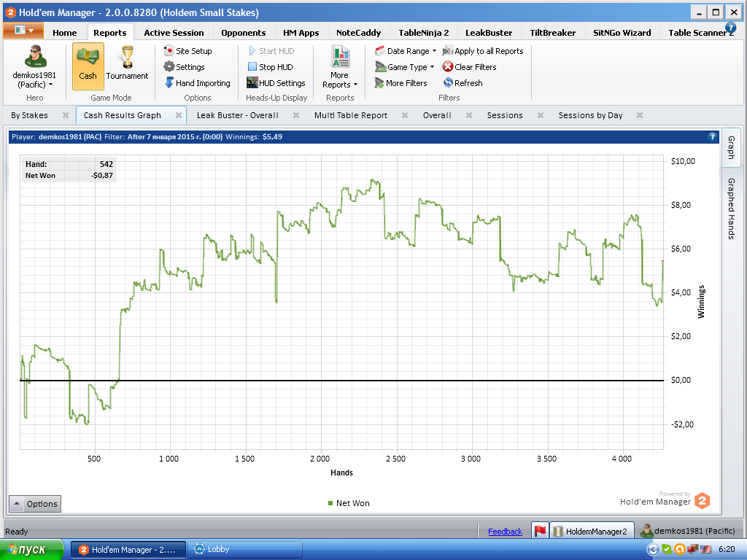This screenshot has width=747, height=560.
Task: Expand the hero (Pacific) dropdown arrow
Action: coord(50,85)
